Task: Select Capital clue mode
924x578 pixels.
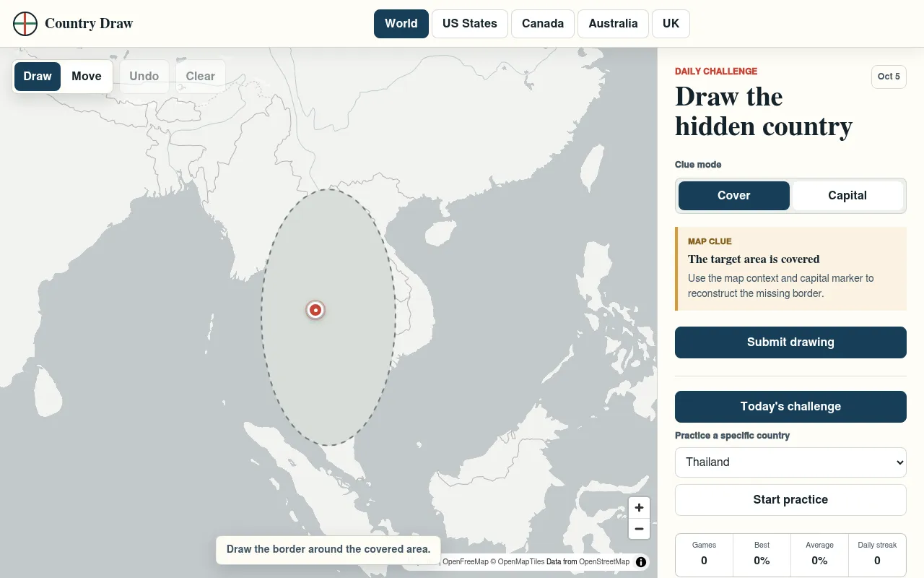Action: [847, 196]
